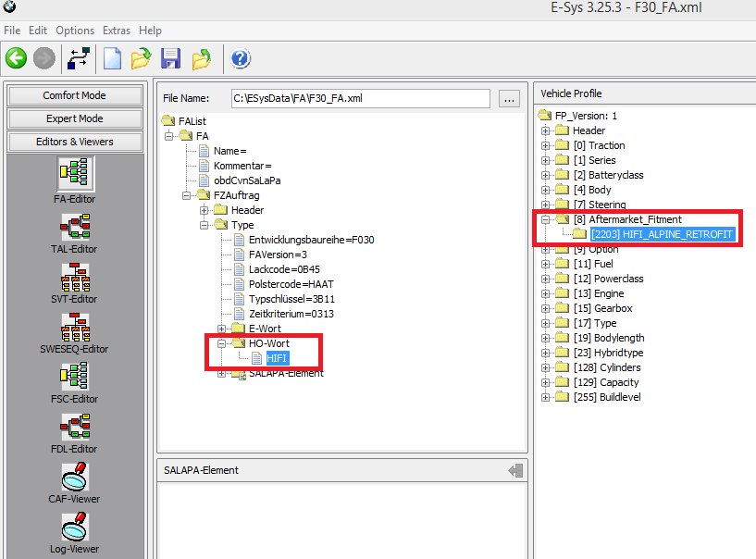Image resolution: width=756 pixels, height=559 pixels.
Task: Open the TAL-Editor
Action: 75,234
